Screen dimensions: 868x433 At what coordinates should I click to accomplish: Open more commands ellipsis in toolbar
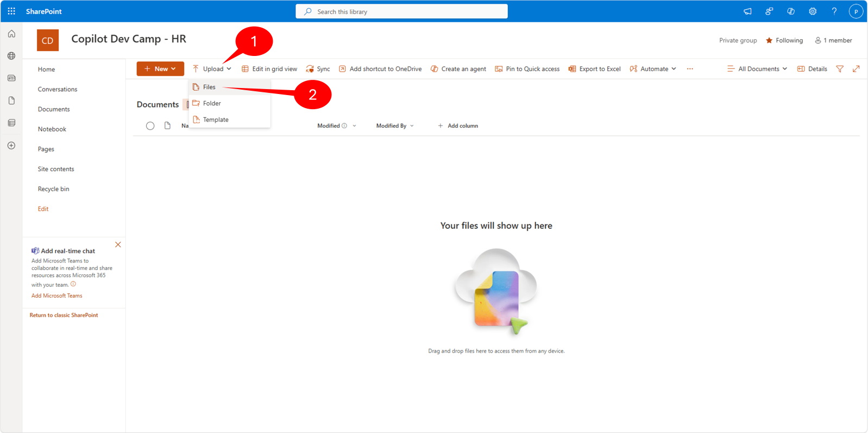tap(690, 69)
